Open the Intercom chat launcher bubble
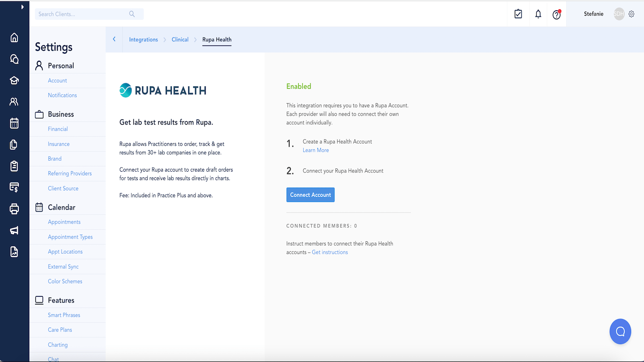Screen dimensions: 644x362 [x=620, y=331]
